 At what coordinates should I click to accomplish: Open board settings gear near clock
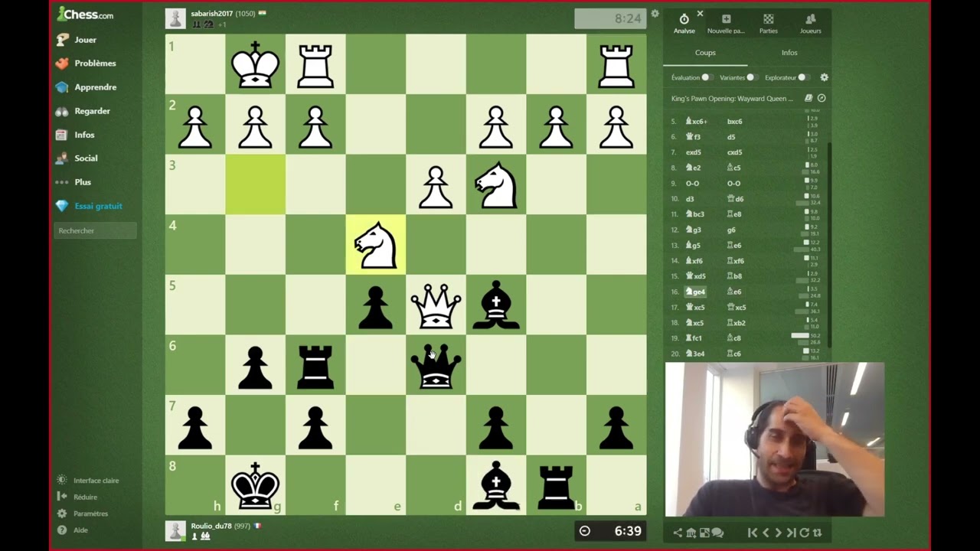[655, 14]
